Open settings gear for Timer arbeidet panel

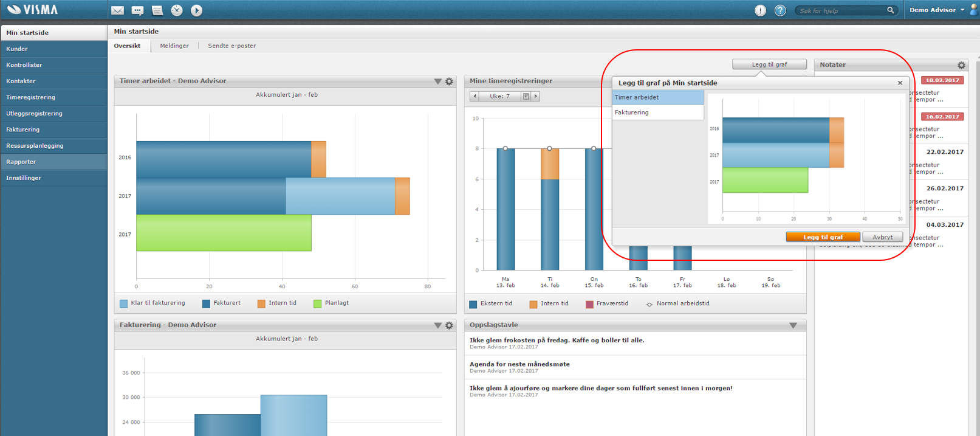450,81
